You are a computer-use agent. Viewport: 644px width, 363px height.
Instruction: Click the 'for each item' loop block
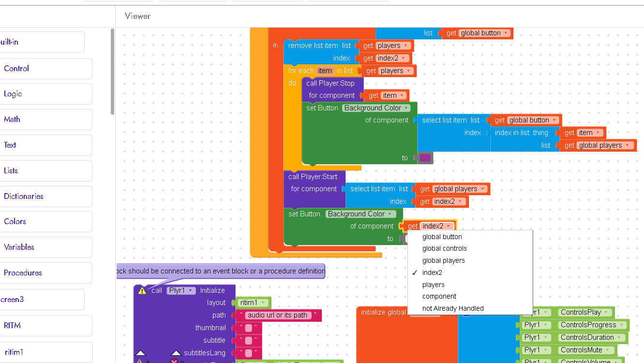pyautogui.click(x=300, y=71)
